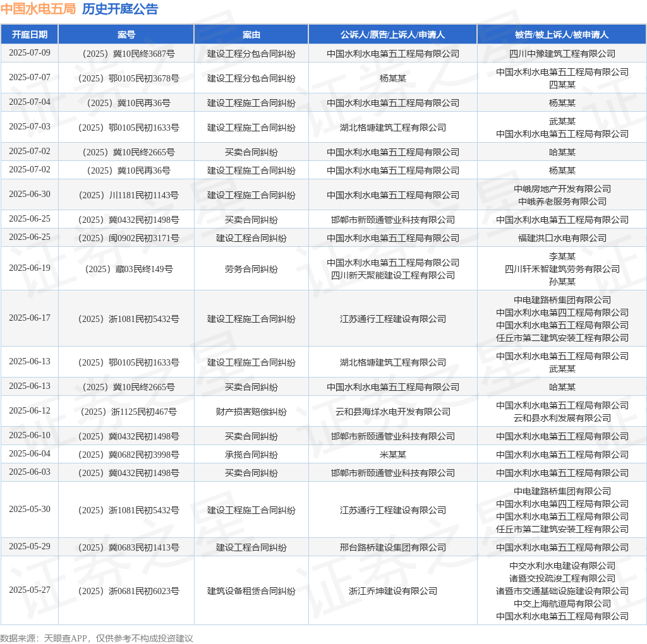The image size is (647, 644).
Task: Click case number (2025)藏03民终149号
Action: [x=128, y=269]
